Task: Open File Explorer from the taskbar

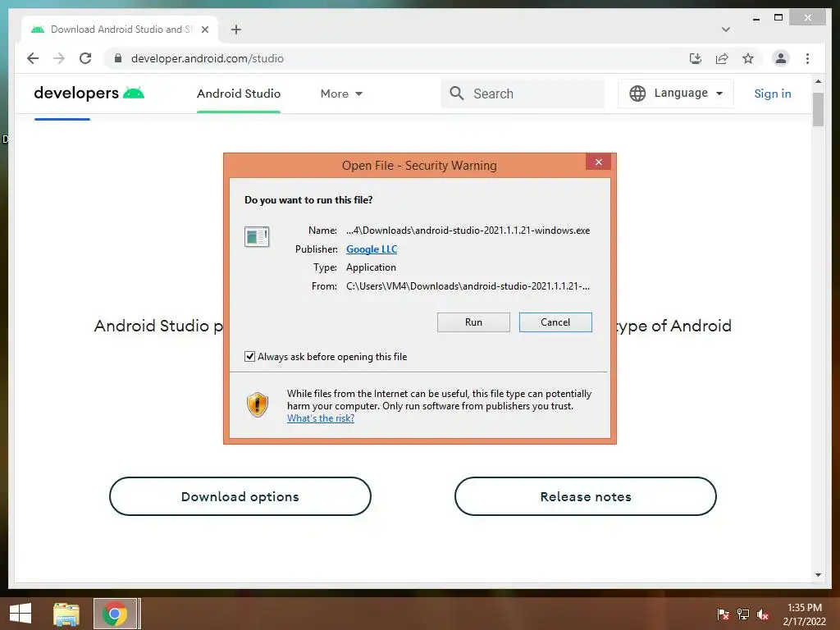Action: point(66,614)
